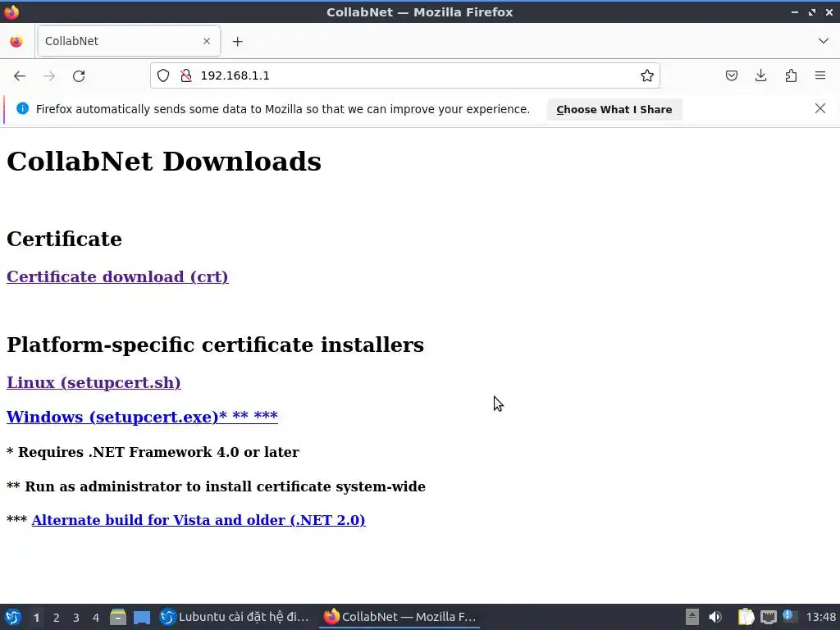840x630 pixels.
Task: Click the Firefox logo in title bar
Action: click(11, 11)
